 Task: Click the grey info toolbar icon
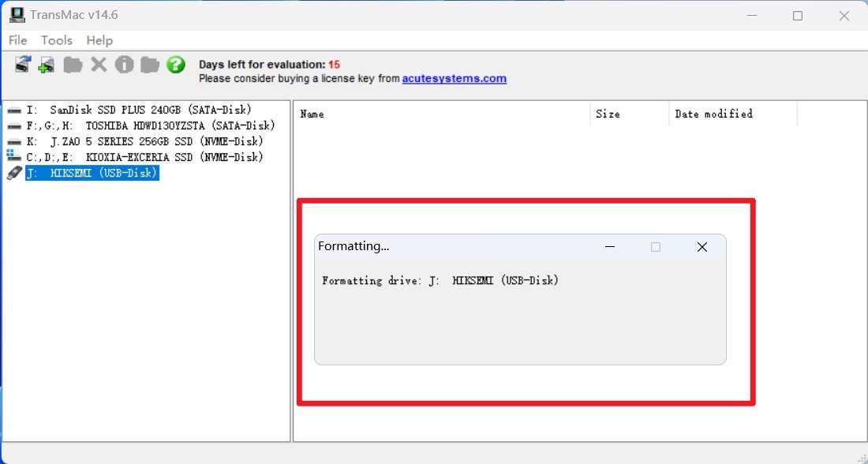[x=125, y=65]
